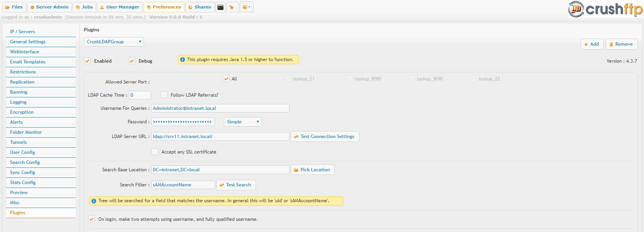Open Logging settings

tap(41, 102)
